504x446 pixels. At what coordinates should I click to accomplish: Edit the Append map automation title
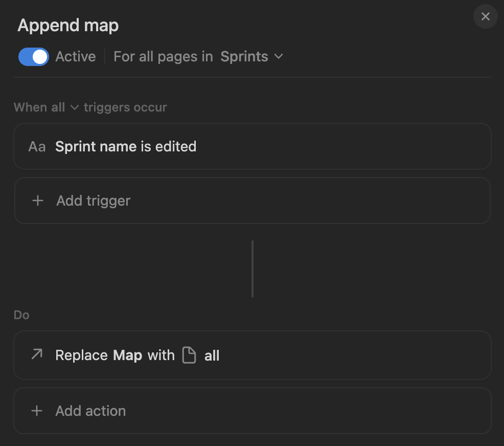point(68,26)
